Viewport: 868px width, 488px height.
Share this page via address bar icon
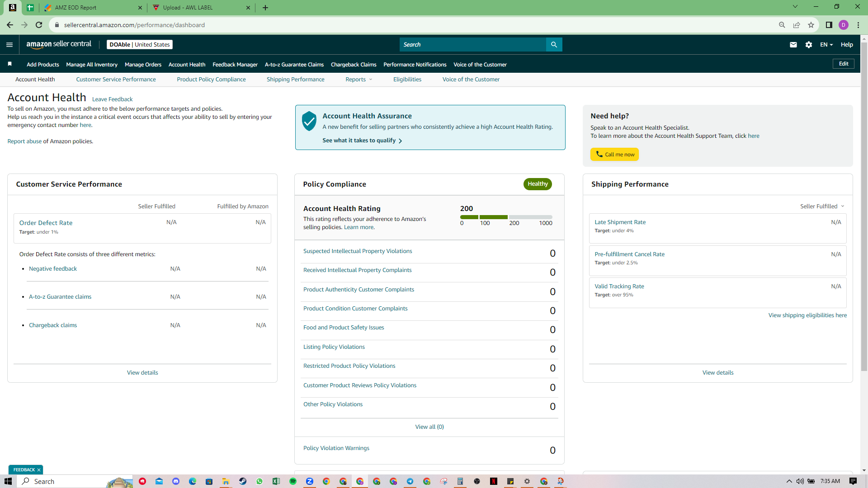797,25
